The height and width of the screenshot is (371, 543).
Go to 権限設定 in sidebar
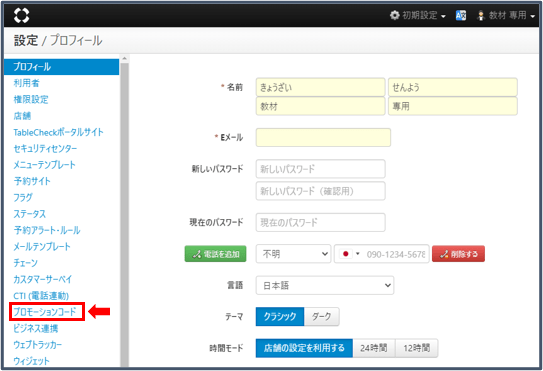[31, 99]
